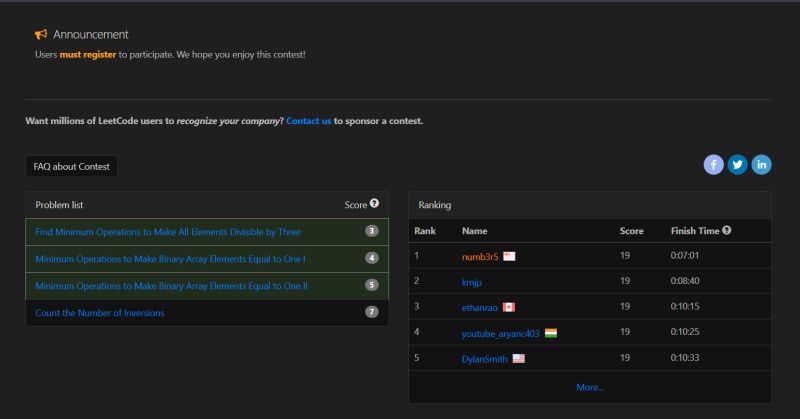800x419 pixels.
Task: Click the India flag beside youtube_aryanc403
Action: click(550, 332)
